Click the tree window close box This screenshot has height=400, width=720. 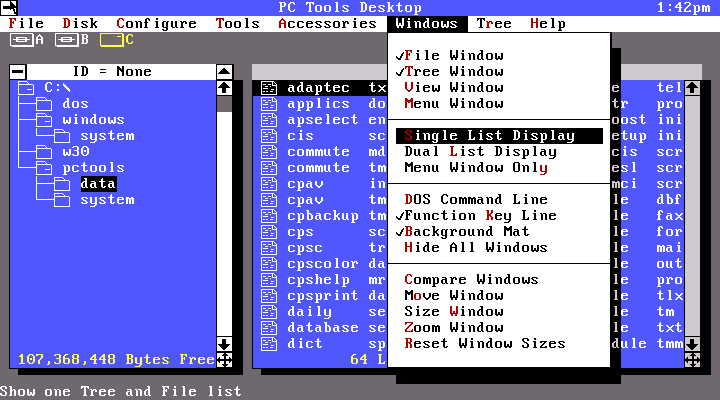(17, 72)
